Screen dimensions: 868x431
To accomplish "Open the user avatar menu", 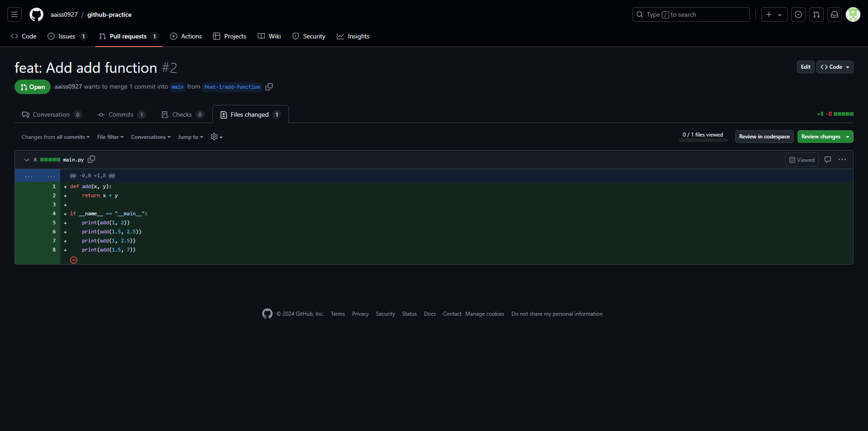I will (x=853, y=14).
